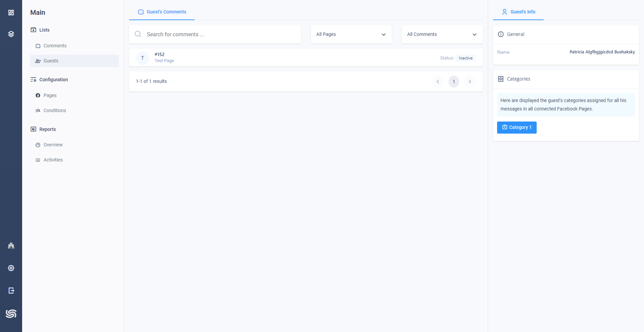Image resolution: width=644 pixels, height=332 pixels.
Task: Click the logout icon in the left rail
Action: pos(11,290)
